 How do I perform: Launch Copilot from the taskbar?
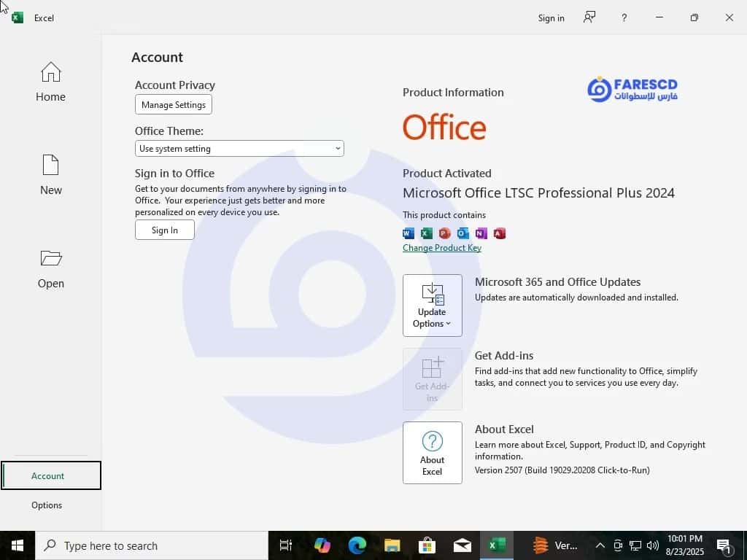(x=322, y=545)
